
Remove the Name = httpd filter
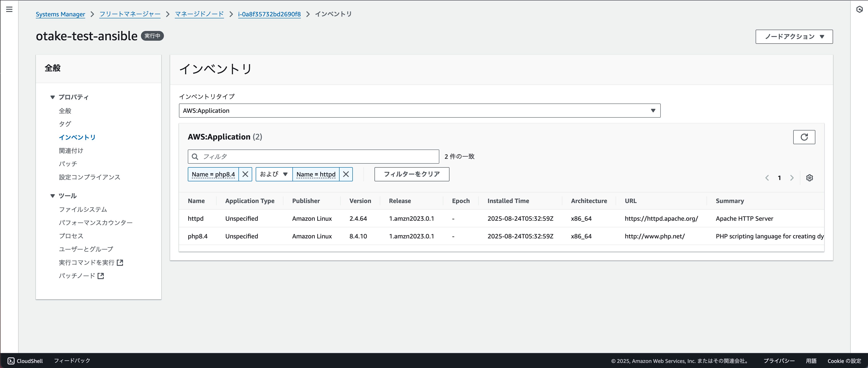coord(346,174)
